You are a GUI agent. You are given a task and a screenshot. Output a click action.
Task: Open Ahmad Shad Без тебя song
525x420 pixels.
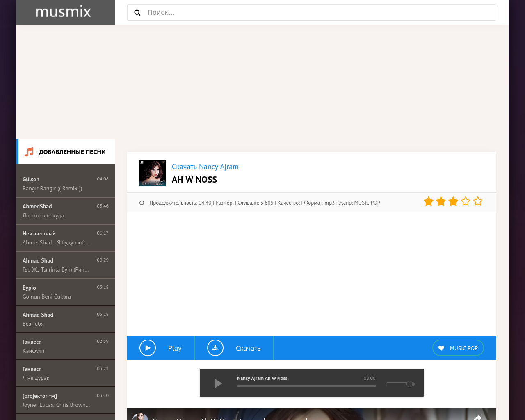point(66,319)
